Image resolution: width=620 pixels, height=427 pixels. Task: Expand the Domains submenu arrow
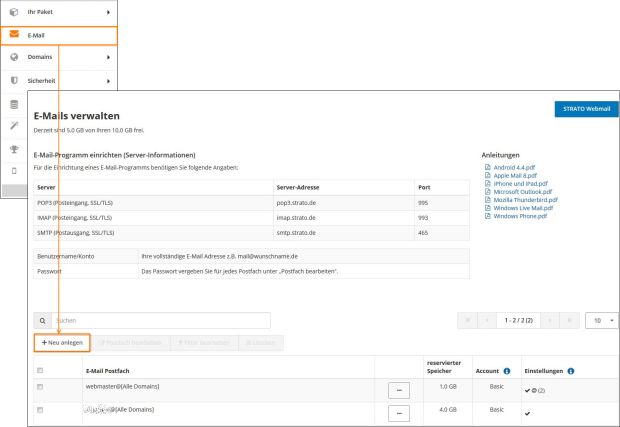[x=108, y=57]
